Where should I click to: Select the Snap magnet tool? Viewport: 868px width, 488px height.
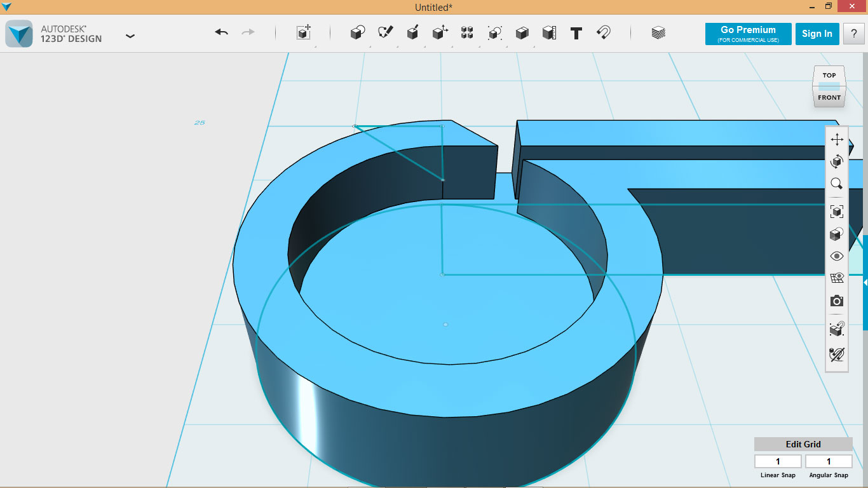(604, 33)
